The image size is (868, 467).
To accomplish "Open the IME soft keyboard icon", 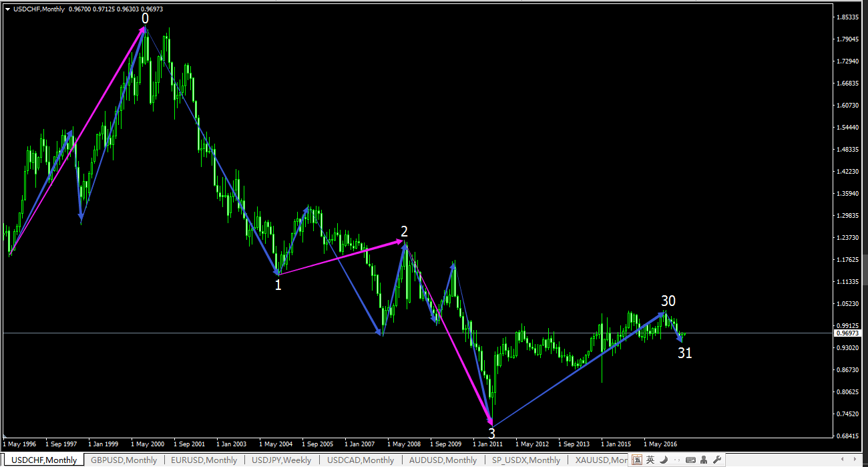I will [690, 460].
